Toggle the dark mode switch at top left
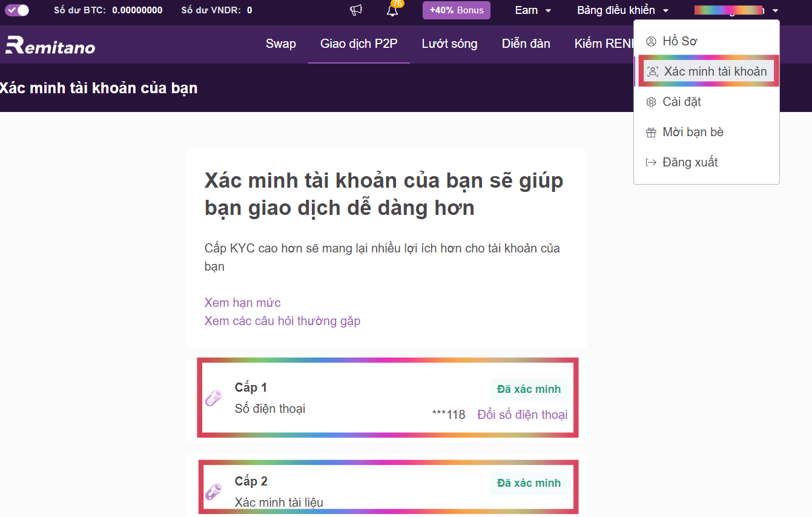This screenshot has height=517, width=812. (17, 10)
